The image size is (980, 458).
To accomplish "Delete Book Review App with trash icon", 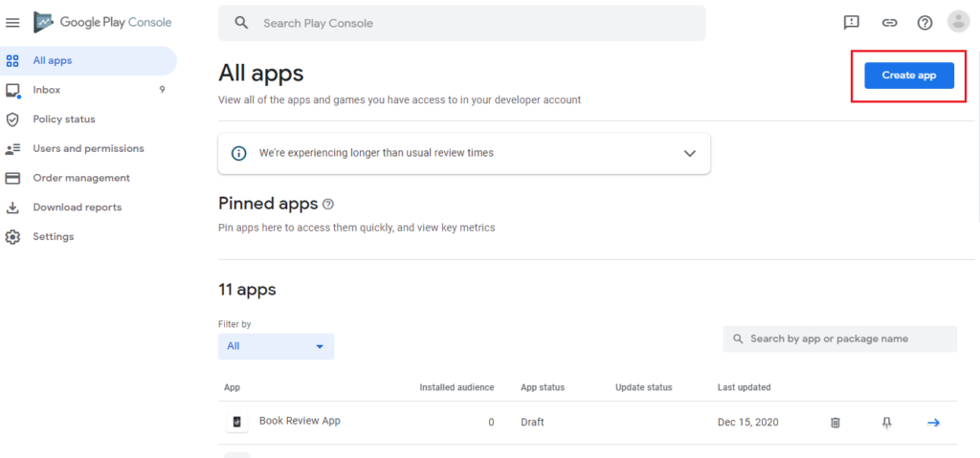I will [835, 423].
